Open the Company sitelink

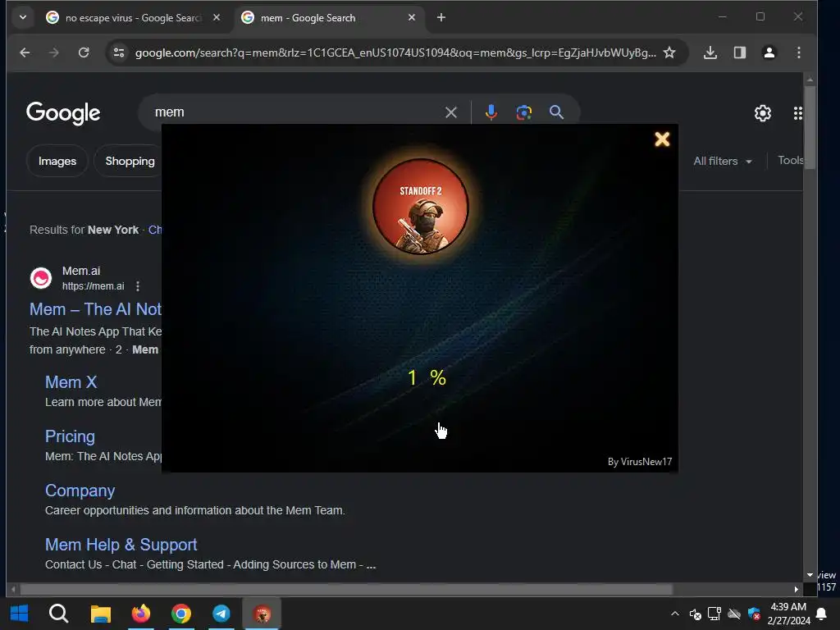click(80, 491)
